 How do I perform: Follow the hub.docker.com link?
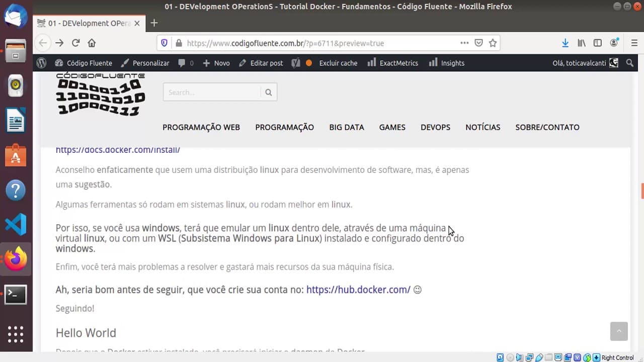[x=358, y=290]
